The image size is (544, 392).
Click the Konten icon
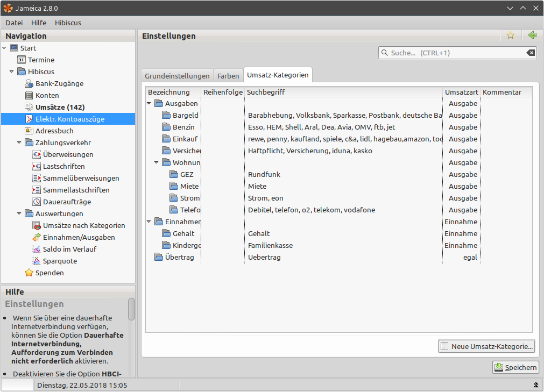click(x=29, y=95)
